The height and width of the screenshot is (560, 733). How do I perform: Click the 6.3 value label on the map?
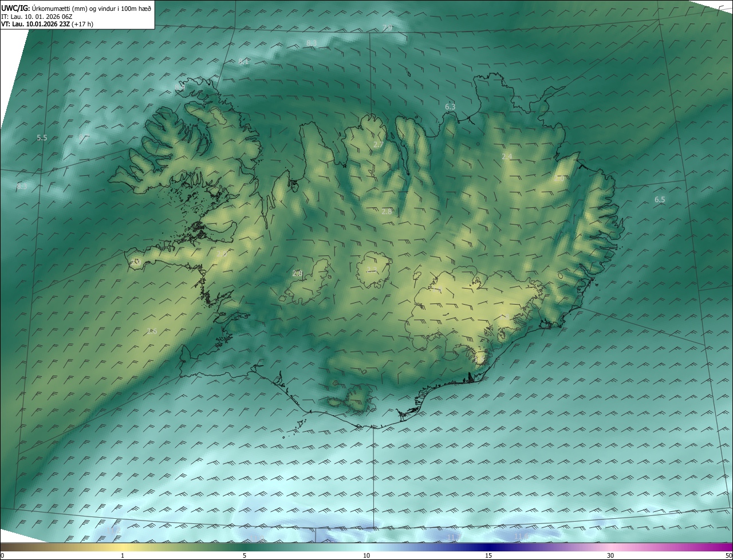450,107
